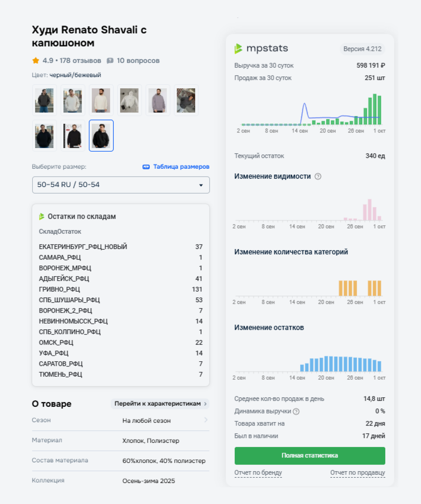
Task: Expand the Сезон characteristic chevron
Action: coord(206,420)
